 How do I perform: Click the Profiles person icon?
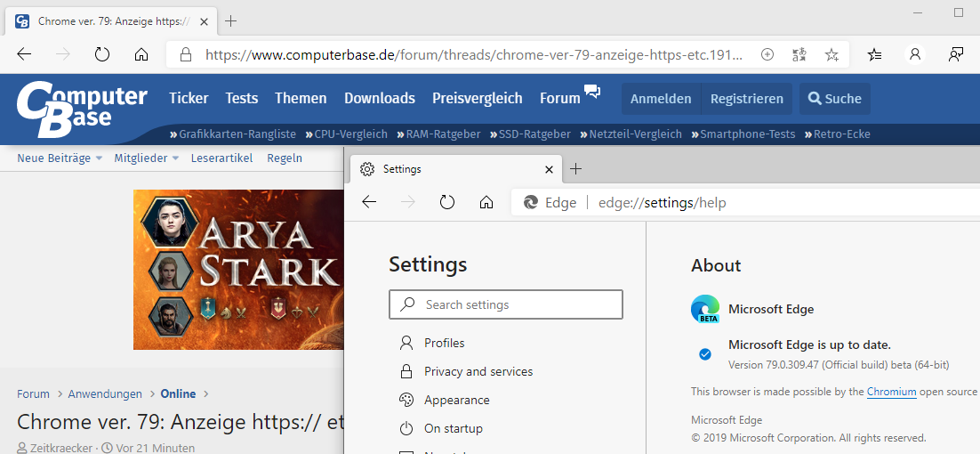pos(406,343)
